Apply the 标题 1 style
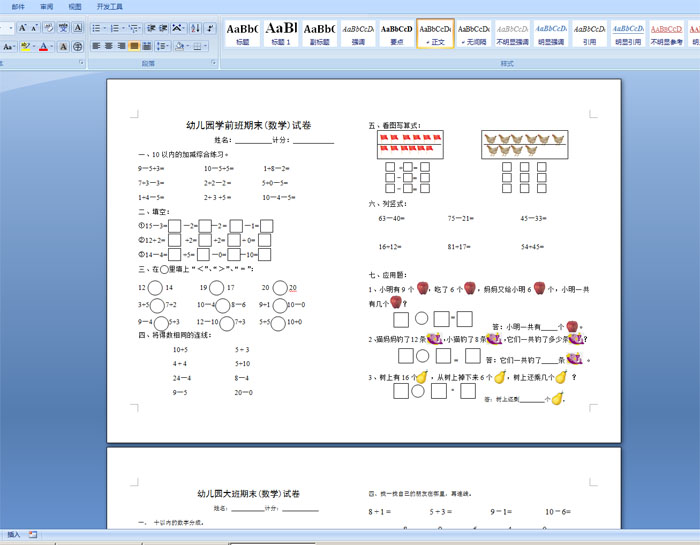Screen dimensions: 700x545 coord(281,33)
